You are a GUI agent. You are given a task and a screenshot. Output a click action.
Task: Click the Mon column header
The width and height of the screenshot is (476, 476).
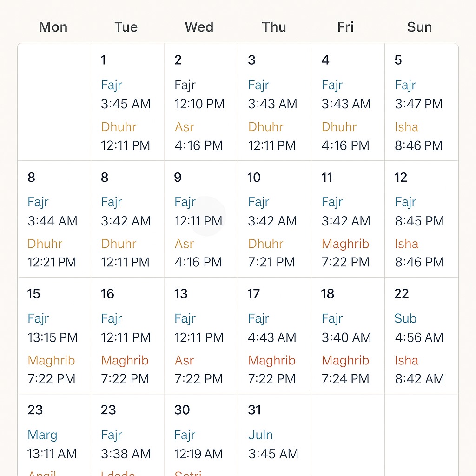pos(53,27)
